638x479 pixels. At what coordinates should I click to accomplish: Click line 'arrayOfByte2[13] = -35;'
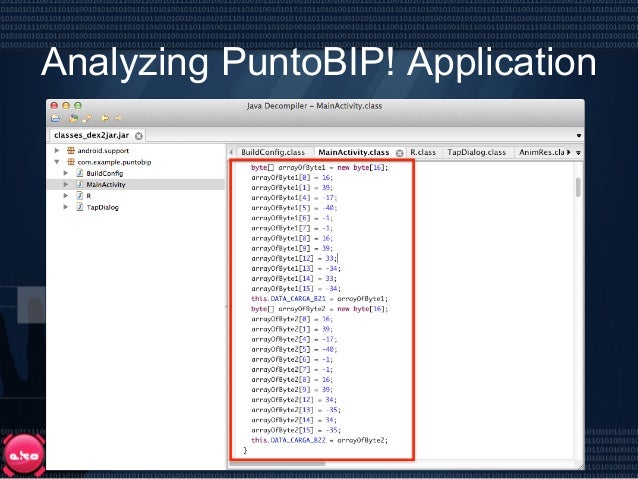(x=296, y=410)
